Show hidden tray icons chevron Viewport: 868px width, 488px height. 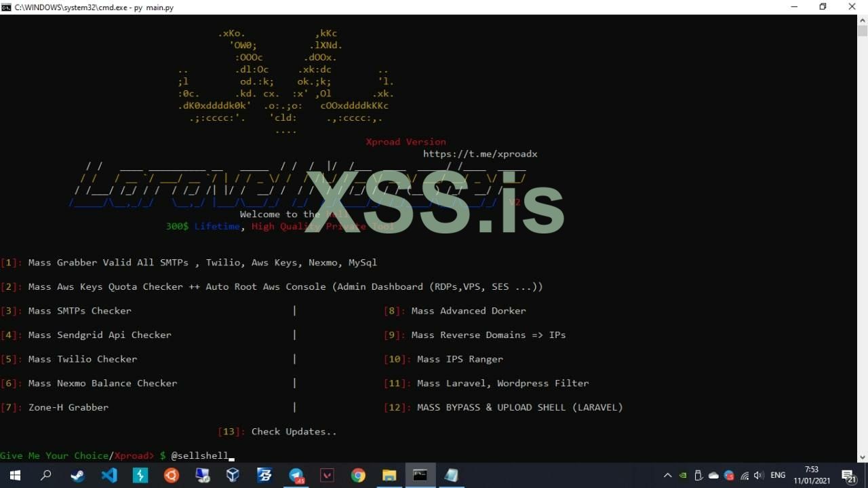667,475
